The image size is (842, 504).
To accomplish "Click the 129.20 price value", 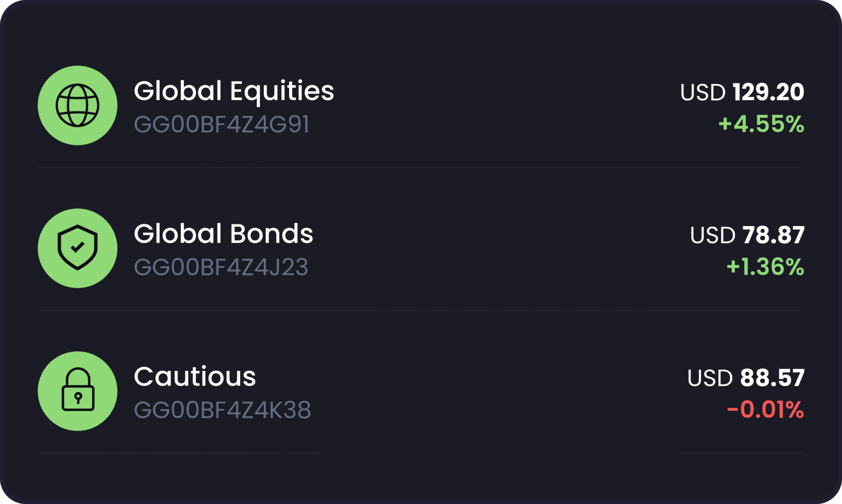I will coord(768,92).
